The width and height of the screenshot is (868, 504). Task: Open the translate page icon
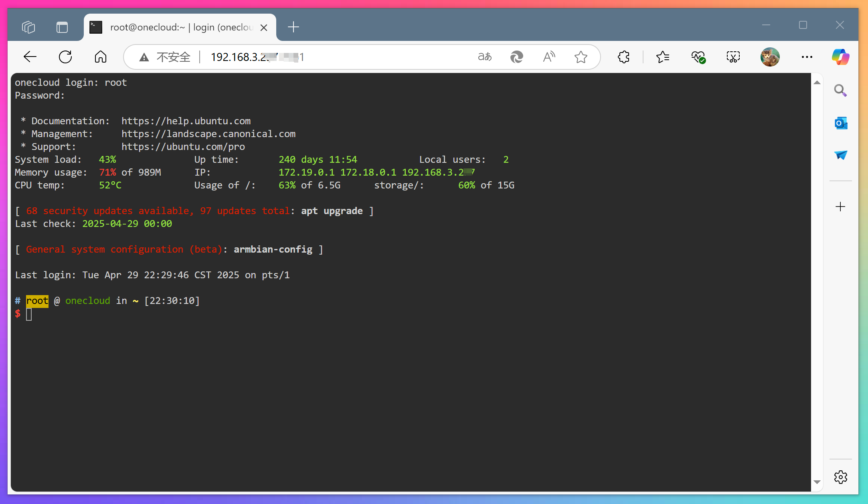pos(485,57)
